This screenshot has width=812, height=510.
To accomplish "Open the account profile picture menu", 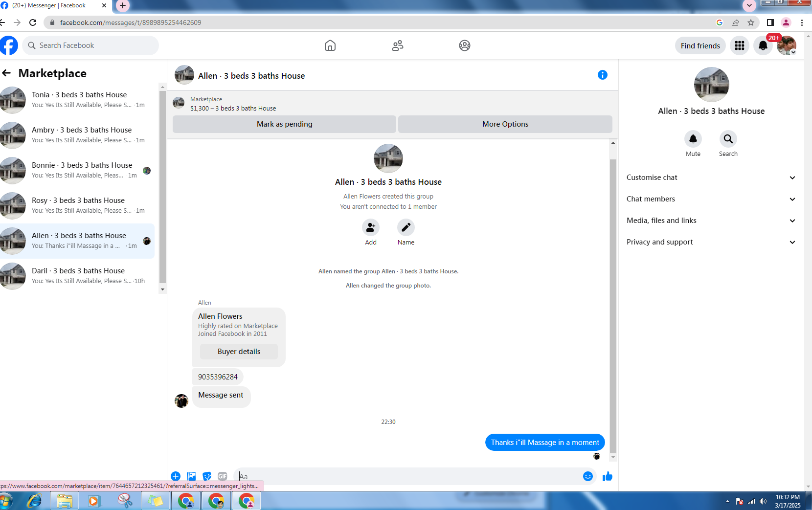I will (x=787, y=45).
